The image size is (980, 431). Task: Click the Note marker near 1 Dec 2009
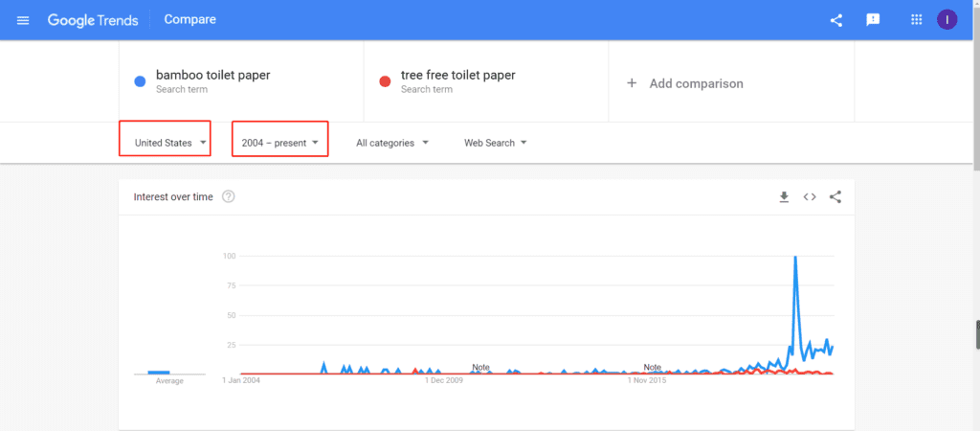point(480,367)
